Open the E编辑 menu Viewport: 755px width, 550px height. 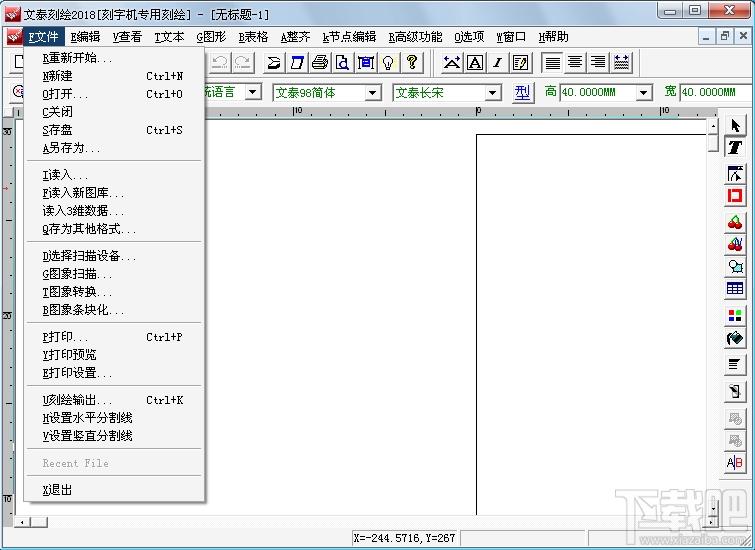pos(85,37)
